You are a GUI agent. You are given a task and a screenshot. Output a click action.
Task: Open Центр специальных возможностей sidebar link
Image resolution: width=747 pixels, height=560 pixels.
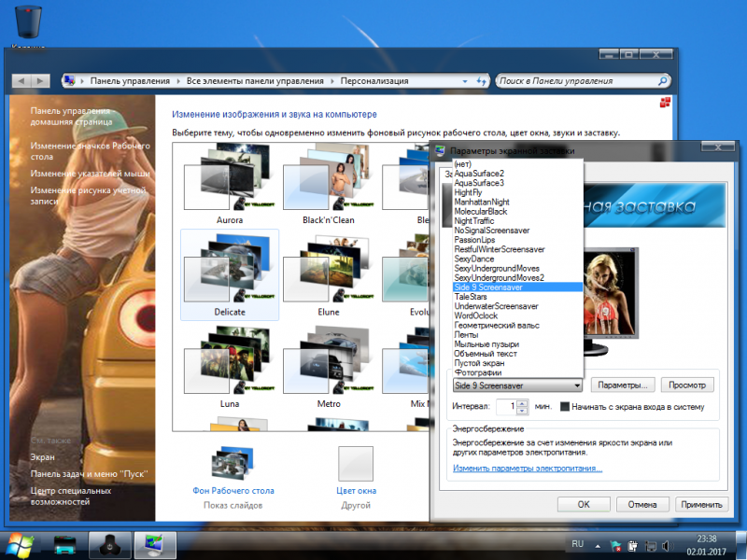[71, 496]
